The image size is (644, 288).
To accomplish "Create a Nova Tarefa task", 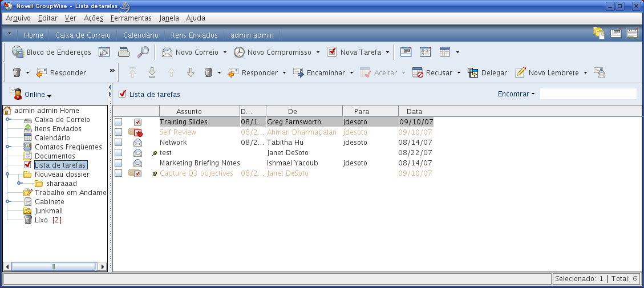I will [354, 52].
